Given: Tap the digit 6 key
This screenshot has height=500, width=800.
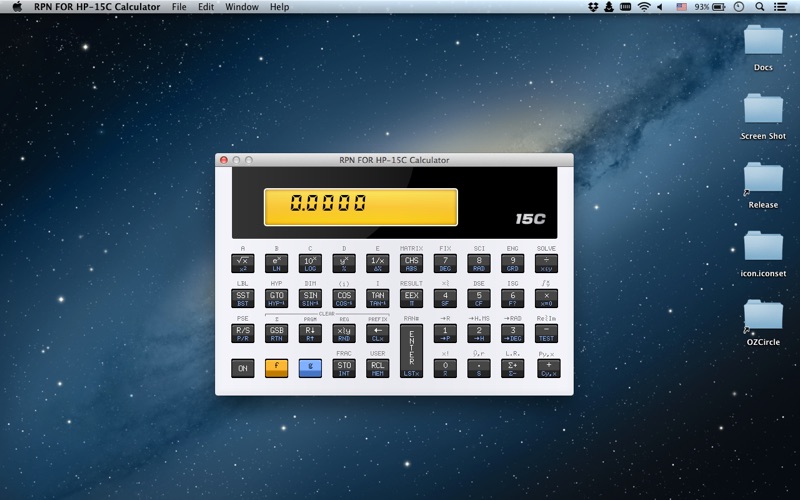Looking at the screenshot, I should [x=512, y=298].
